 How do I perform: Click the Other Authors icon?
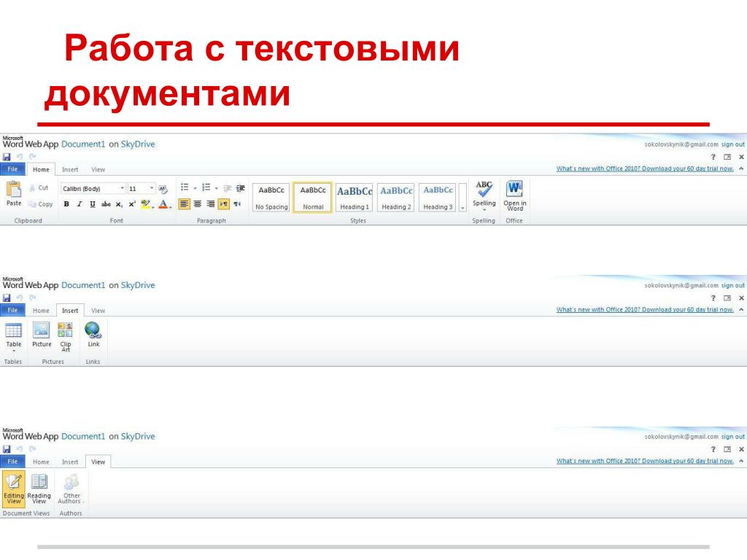pos(71,481)
